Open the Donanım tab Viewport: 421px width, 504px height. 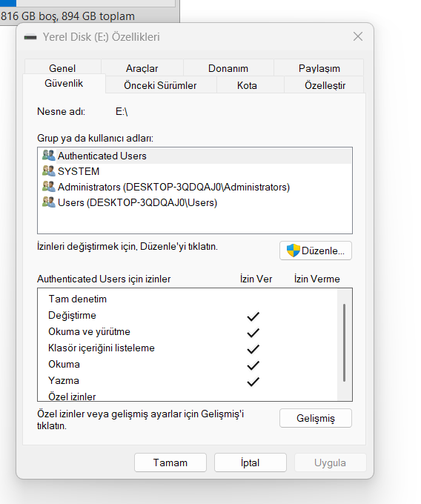[x=228, y=68]
